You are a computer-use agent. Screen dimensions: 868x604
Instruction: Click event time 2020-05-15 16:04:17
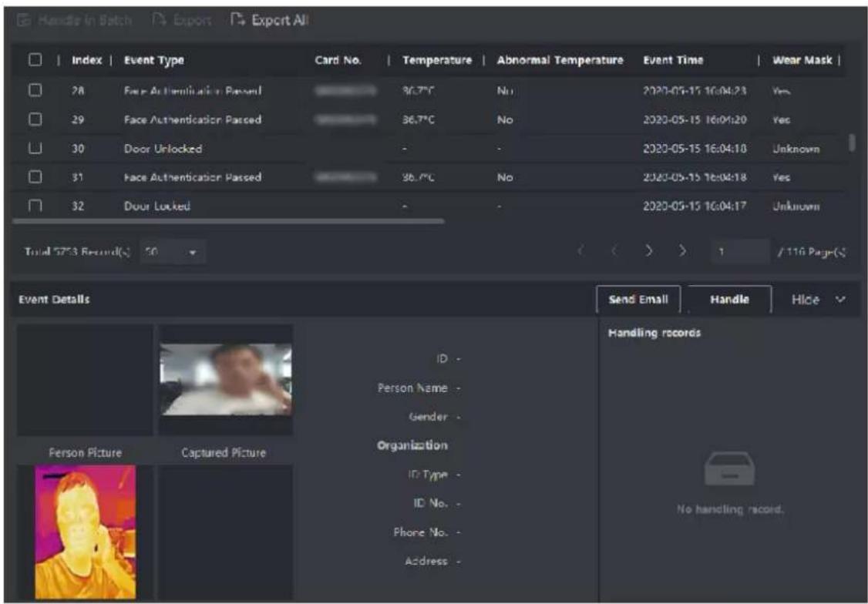point(695,206)
